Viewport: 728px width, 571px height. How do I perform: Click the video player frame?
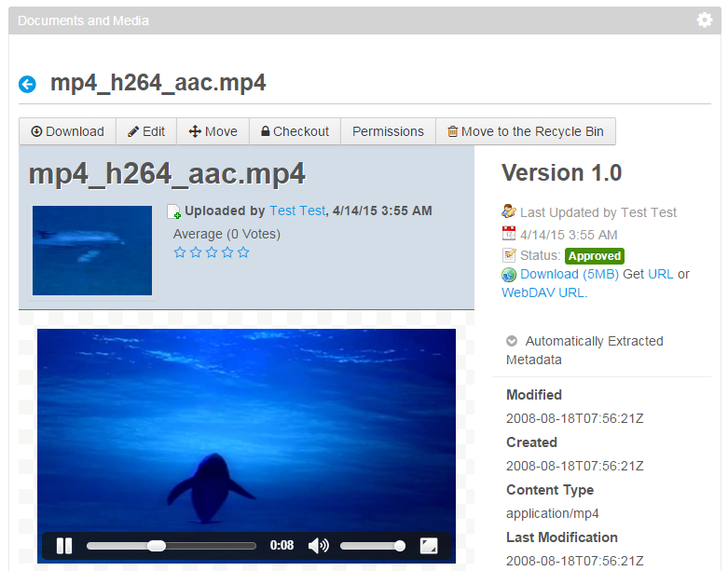[246, 445]
